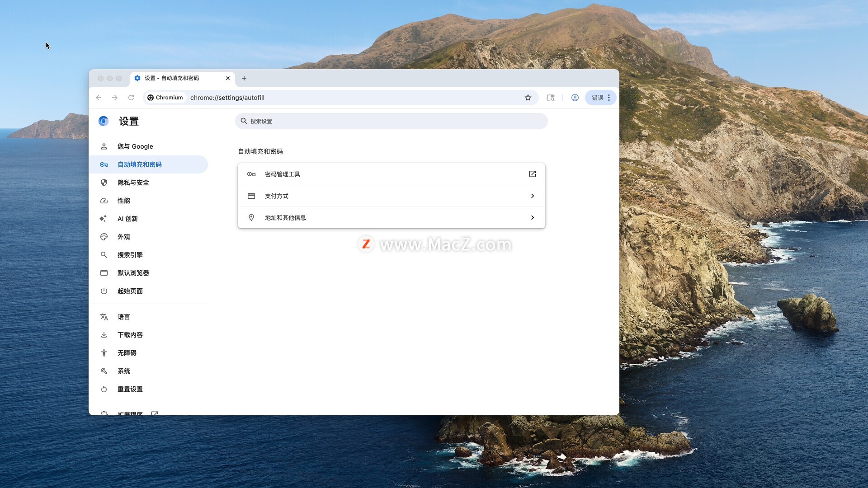Click the Chromium site info chip
The image size is (868, 488).
pyautogui.click(x=165, y=98)
